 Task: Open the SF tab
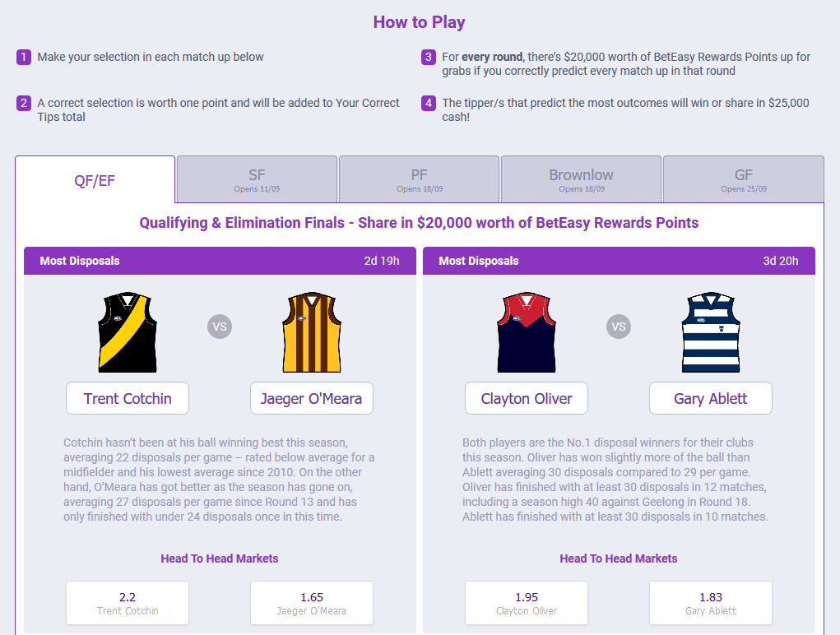point(257,179)
